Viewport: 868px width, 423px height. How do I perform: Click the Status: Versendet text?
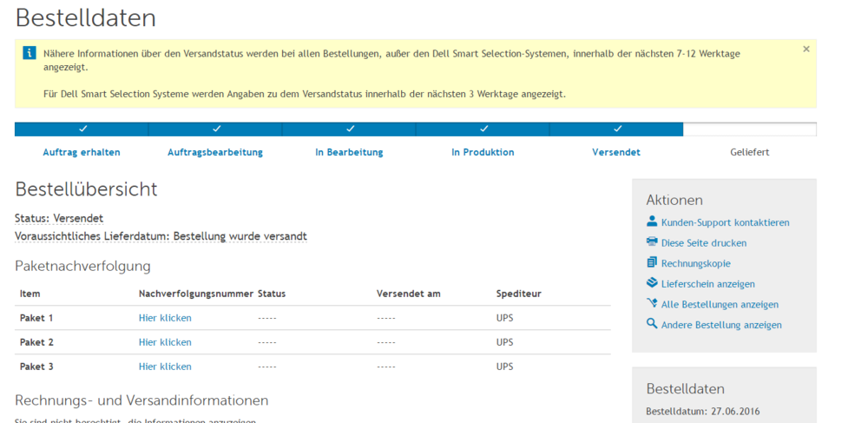tap(59, 218)
